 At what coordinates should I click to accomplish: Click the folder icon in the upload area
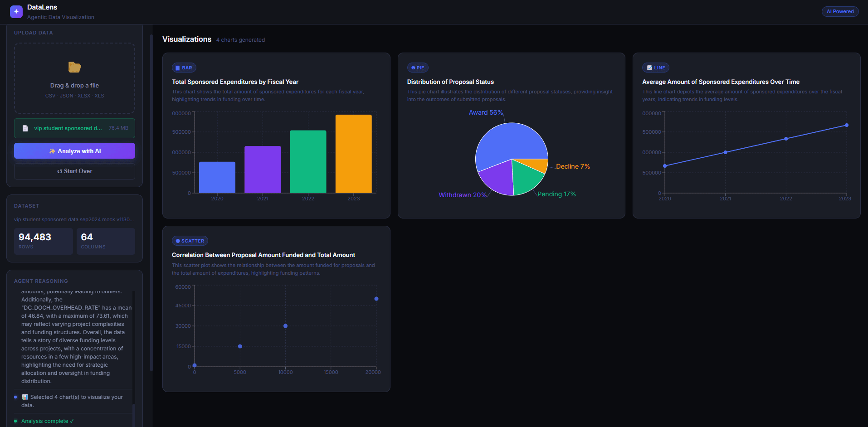tap(74, 67)
